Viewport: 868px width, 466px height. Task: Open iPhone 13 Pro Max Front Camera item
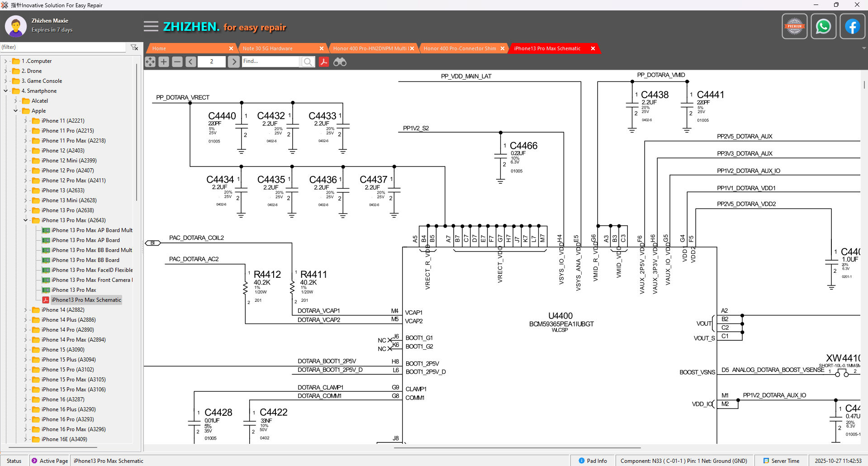92,280
